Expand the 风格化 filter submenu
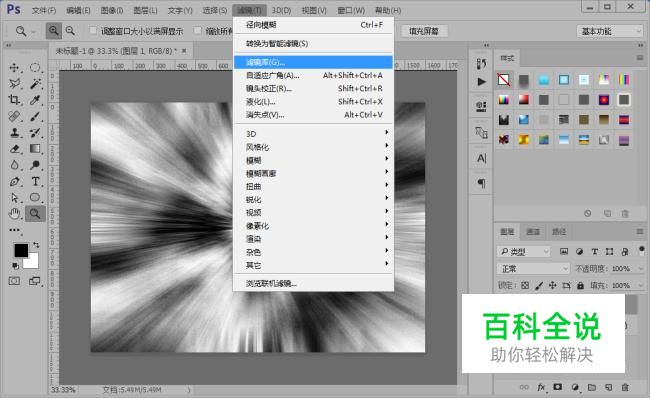The width and height of the screenshot is (650, 398). 313,147
